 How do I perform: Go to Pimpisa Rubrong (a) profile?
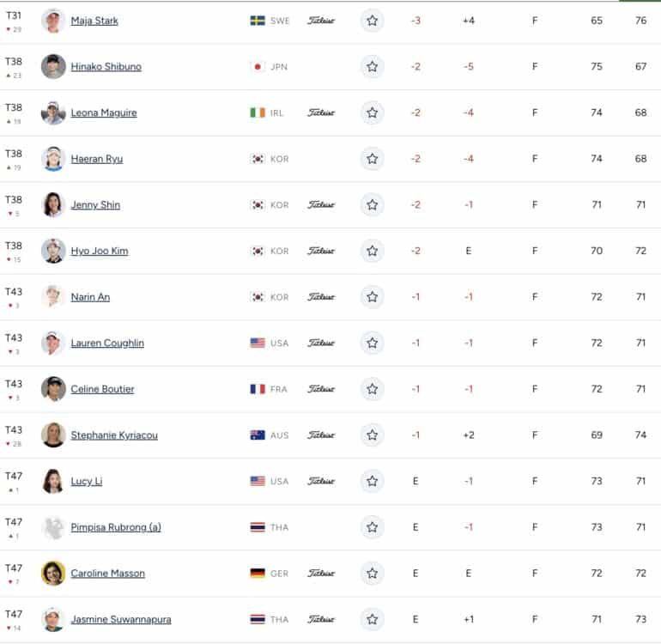click(x=116, y=527)
